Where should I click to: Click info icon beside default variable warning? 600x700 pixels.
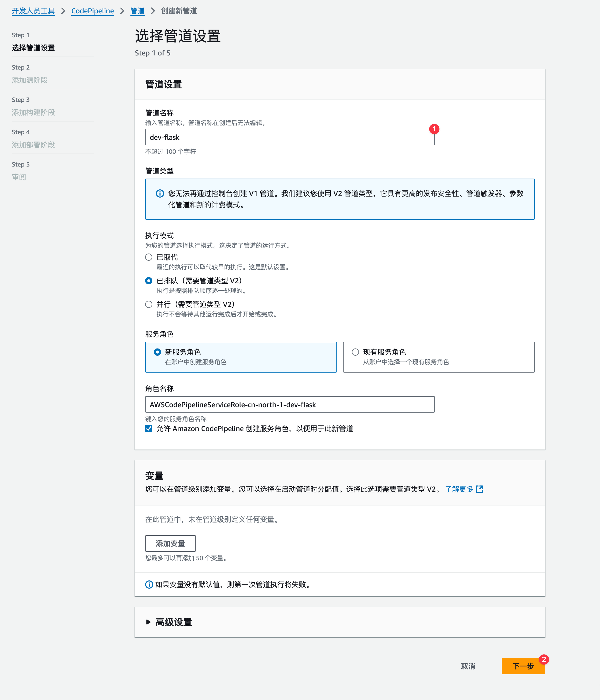tap(149, 585)
